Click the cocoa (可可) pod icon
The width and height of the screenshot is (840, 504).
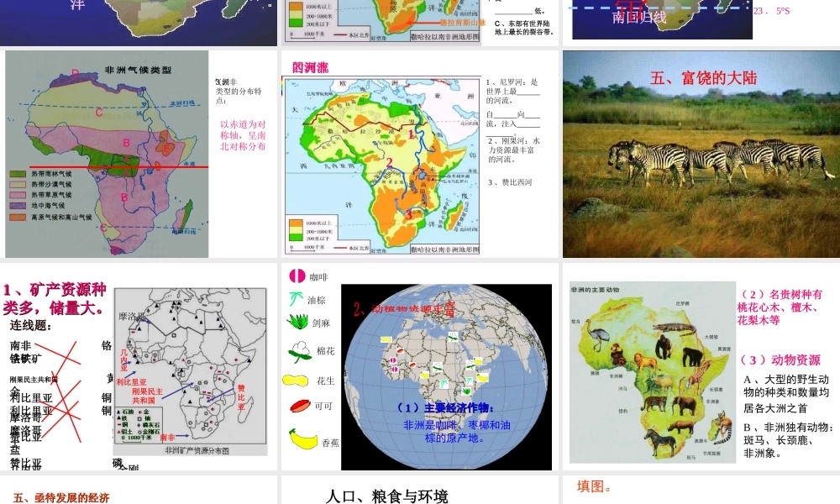pyautogui.click(x=300, y=406)
